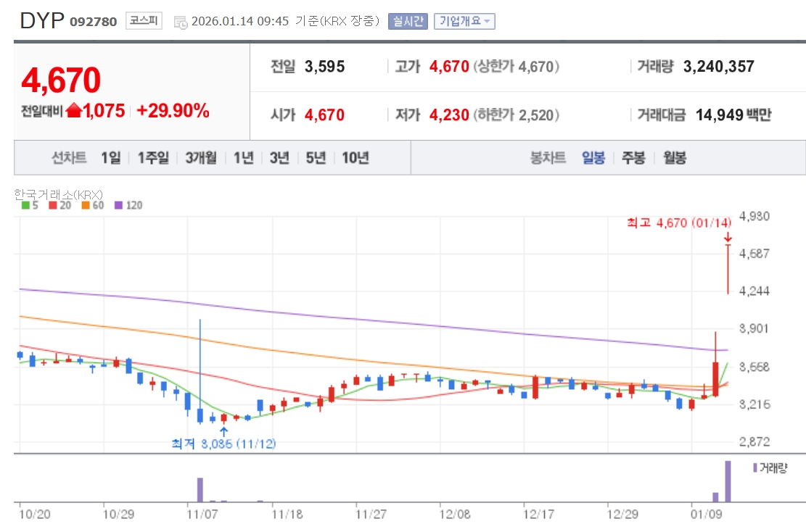Select the 1주일 line chart tab

pos(152,158)
